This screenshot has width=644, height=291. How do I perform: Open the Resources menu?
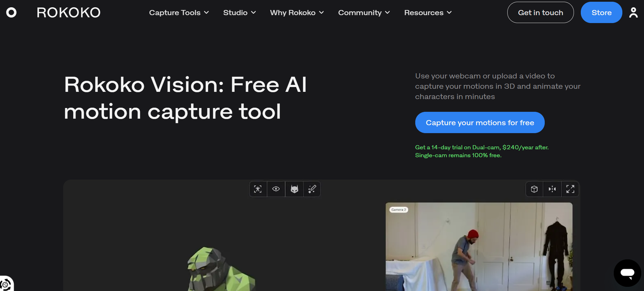(428, 12)
